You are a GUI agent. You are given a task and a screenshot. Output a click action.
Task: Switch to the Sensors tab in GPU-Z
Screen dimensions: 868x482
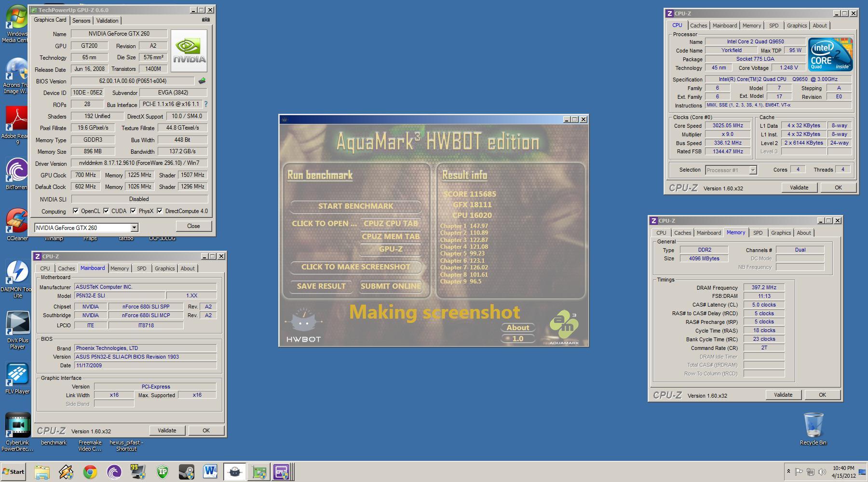[x=81, y=20]
